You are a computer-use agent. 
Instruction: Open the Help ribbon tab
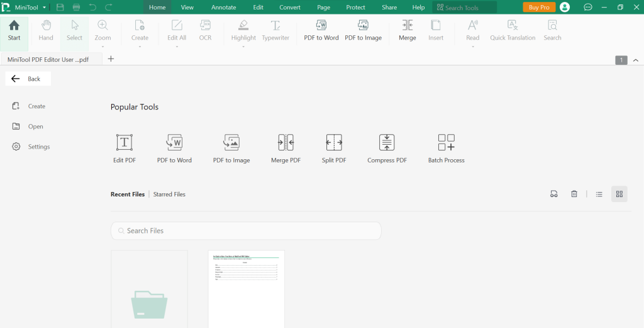click(418, 8)
